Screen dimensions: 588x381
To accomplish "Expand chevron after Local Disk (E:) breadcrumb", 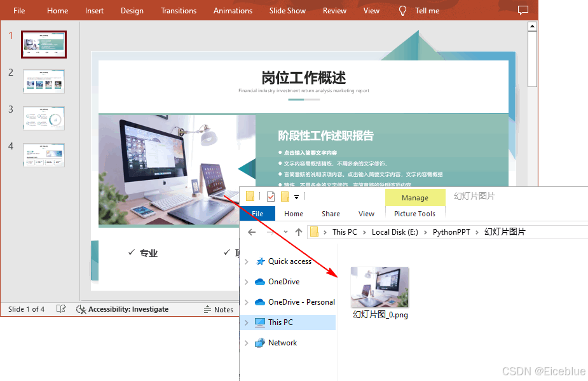I will tap(425, 232).
